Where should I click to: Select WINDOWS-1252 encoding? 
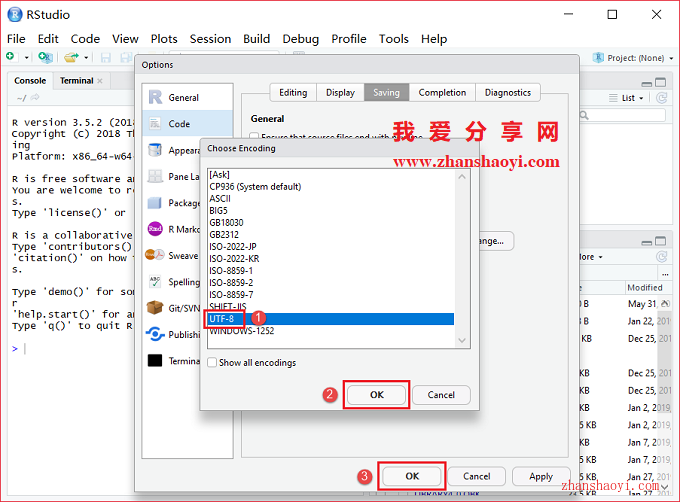tap(331, 331)
